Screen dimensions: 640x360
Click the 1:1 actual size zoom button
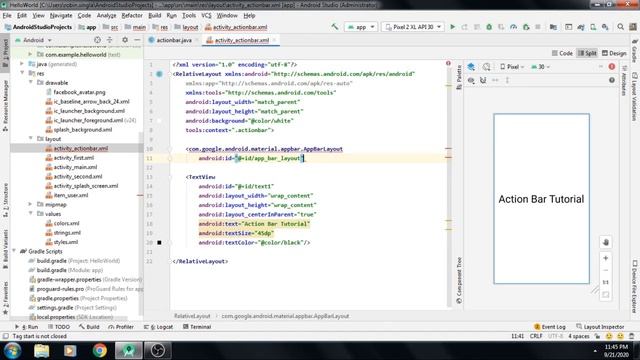[x=606, y=282]
